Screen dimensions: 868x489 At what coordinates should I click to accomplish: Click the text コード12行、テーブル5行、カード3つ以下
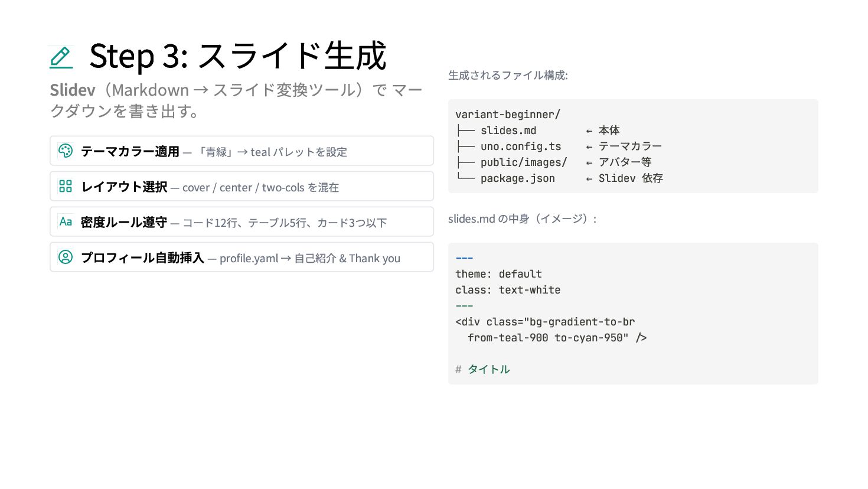pyautogui.click(x=285, y=223)
